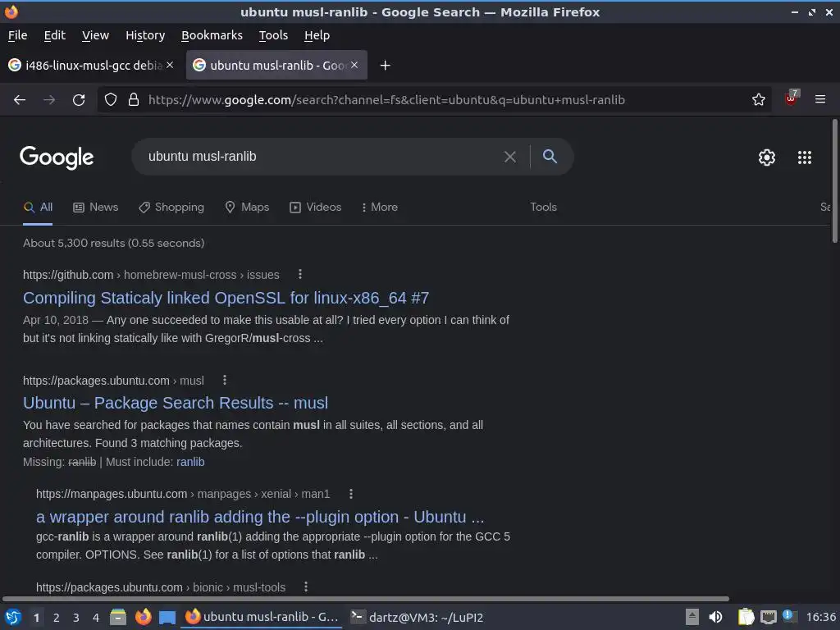
Task: Click in the Google search input field
Action: click(x=322, y=157)
